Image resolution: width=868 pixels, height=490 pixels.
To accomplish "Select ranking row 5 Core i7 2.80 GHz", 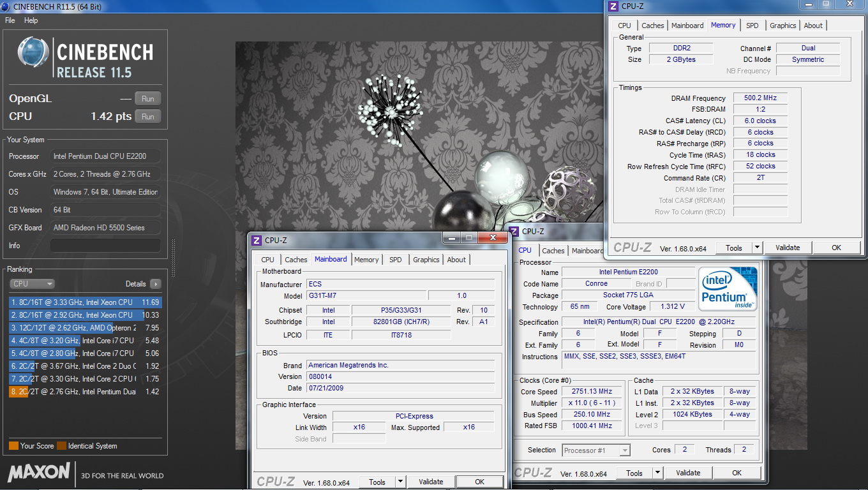I will coord(85,353).
